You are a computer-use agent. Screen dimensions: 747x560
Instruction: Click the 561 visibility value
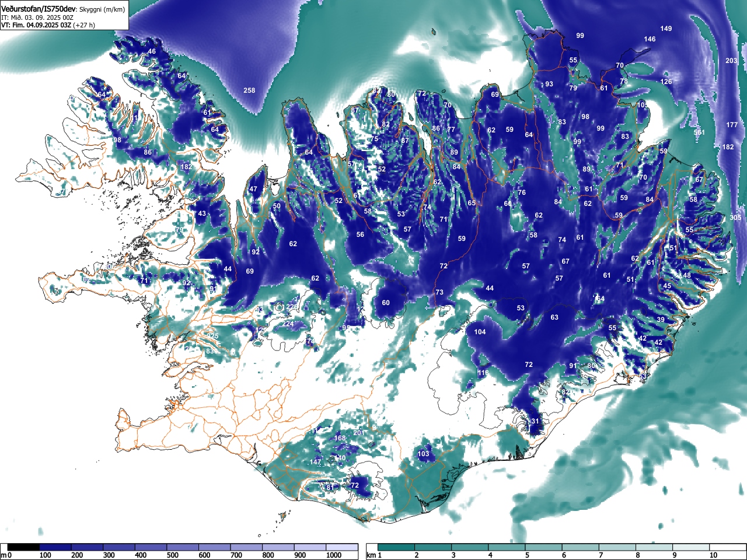click(x=699, y=132)
